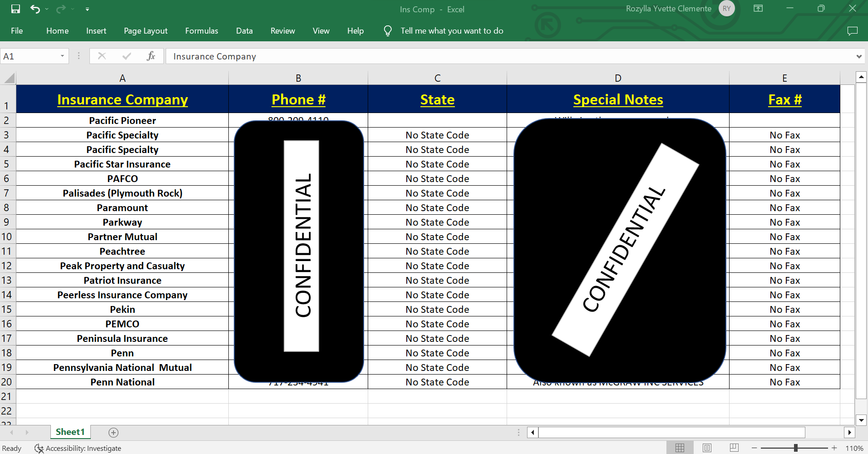Open Ribbon Display Options
Viewport: 868px width, 454px height.
(x=758, y=9)
